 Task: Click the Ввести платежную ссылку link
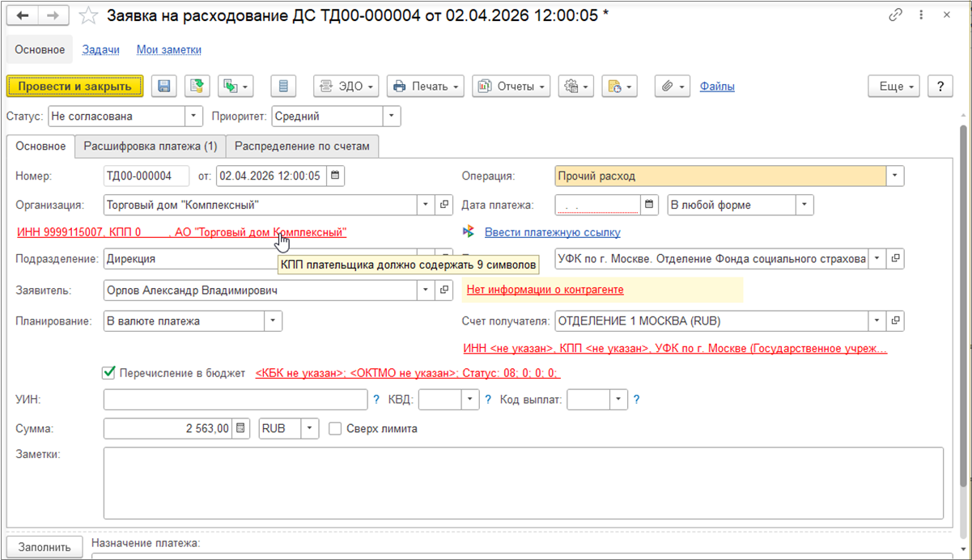552,232
